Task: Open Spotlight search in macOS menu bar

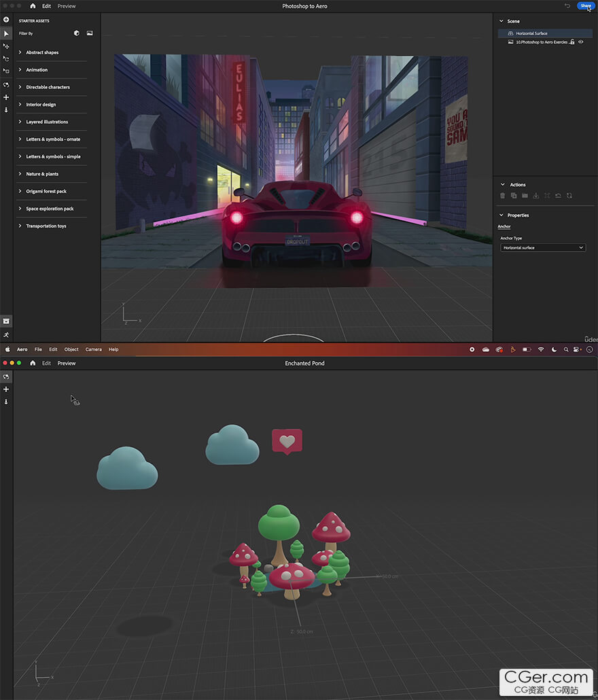Action: tap(565, 349)
